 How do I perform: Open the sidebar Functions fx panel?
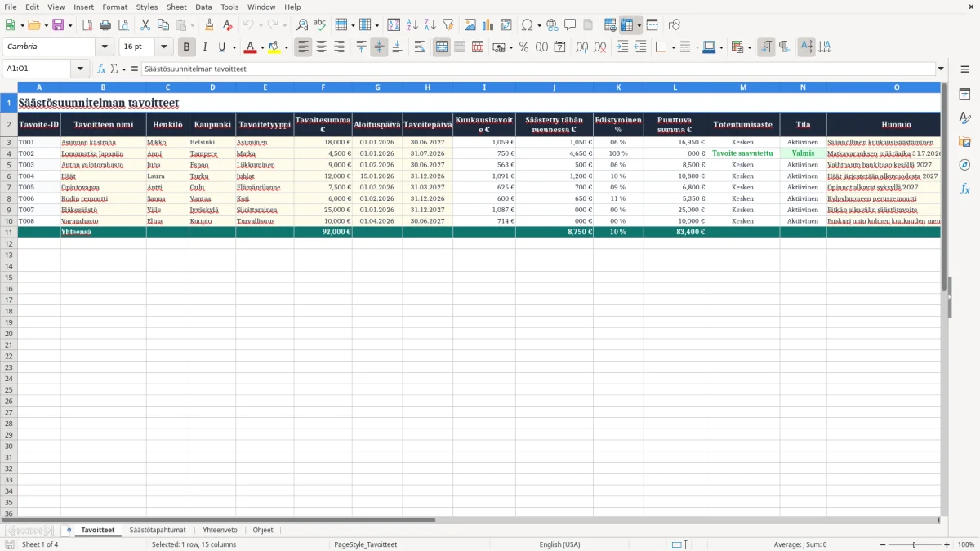964,189
